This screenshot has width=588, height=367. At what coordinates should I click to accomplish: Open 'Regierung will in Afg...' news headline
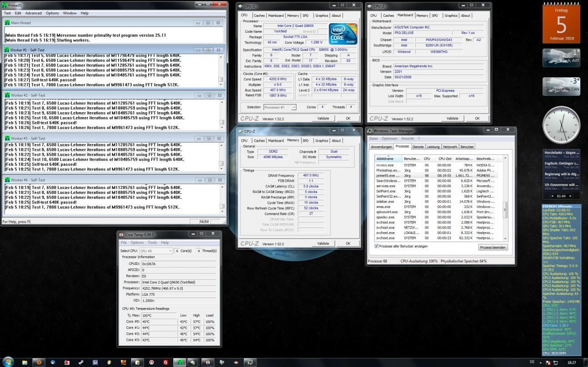coord(562,174)
